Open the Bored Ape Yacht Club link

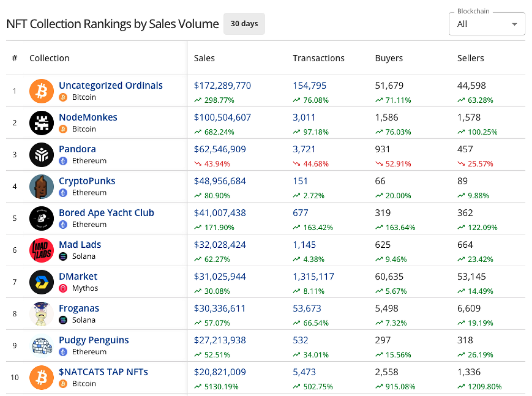tap(106, 213)
